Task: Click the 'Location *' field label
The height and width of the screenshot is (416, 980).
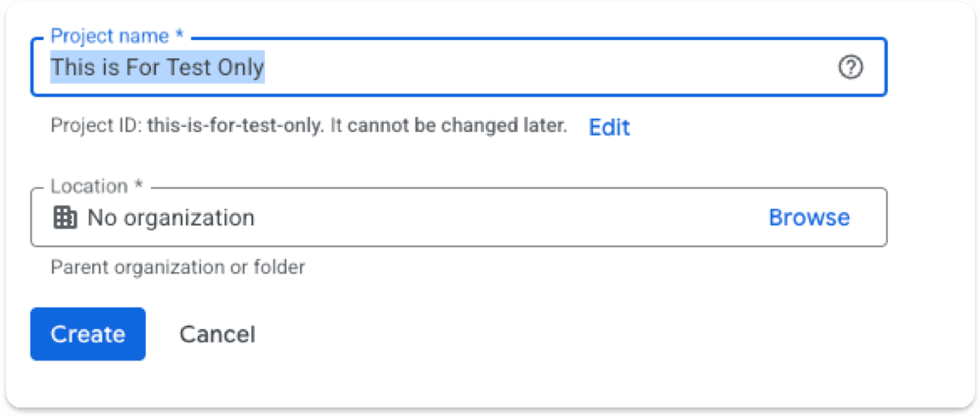Action: coord(97,187)
